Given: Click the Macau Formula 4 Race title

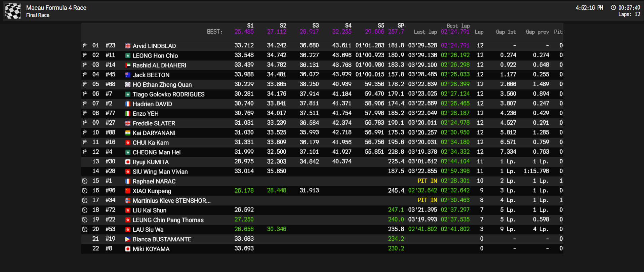Looking at the screenshot, I should point(56,8).
